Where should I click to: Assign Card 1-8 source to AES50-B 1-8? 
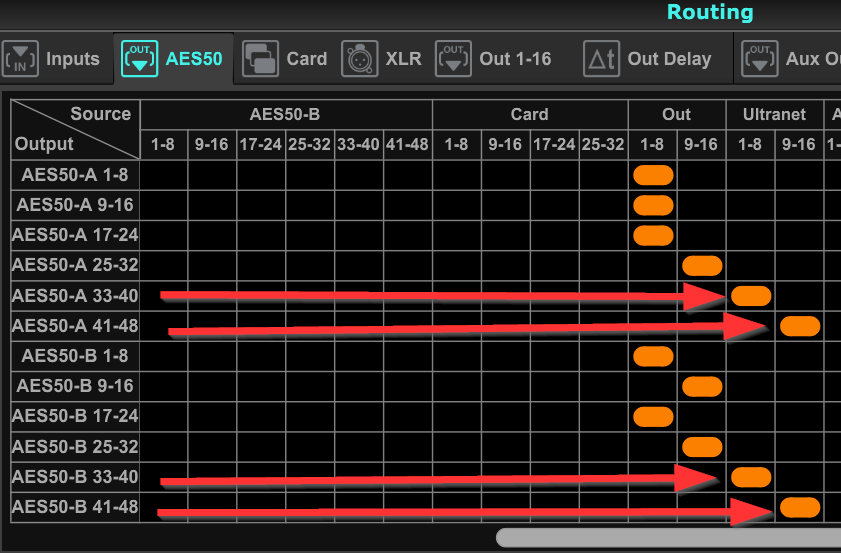tap(456, 356)
